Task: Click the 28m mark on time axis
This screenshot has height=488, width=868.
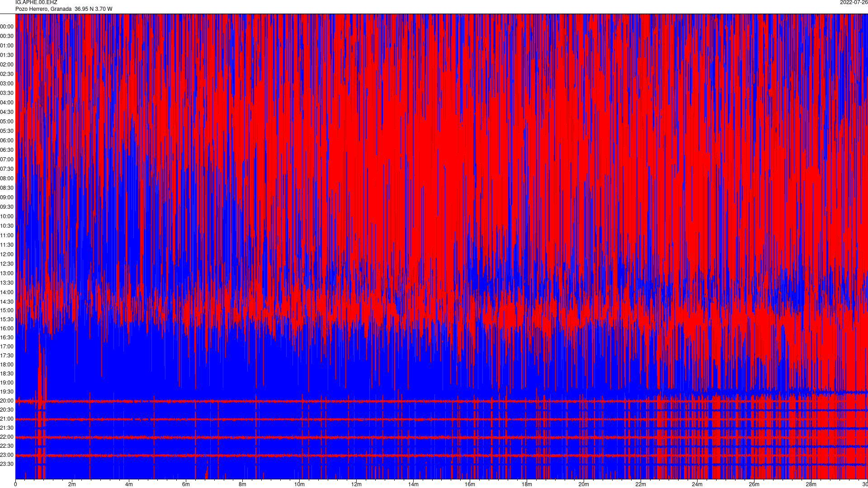Action: point(811,484)
